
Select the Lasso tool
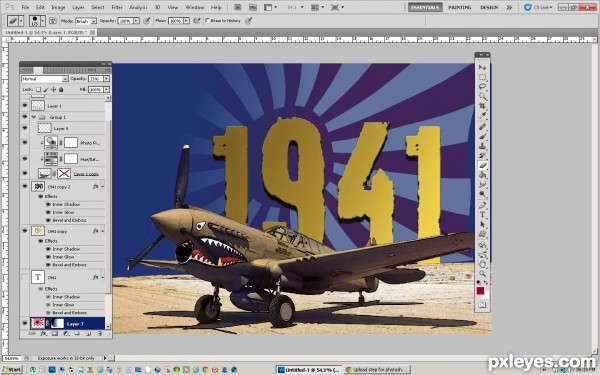click(x=483, y=87)
